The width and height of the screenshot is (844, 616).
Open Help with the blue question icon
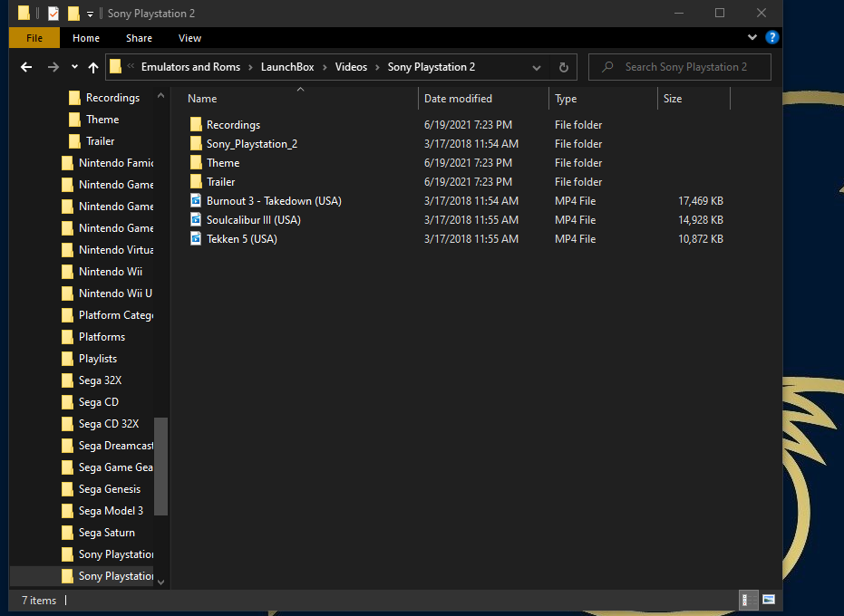pyautogui.click(x=771, y=38)
